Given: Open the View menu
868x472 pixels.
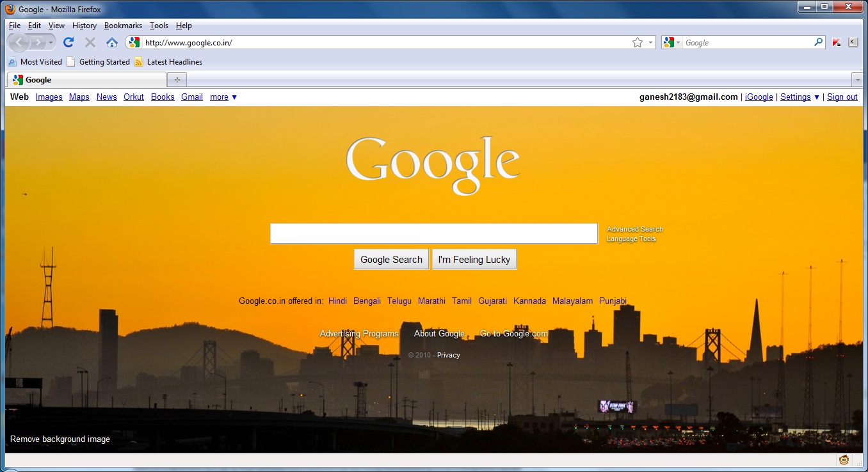Looking at the screenshot, I should pos(56,26).
